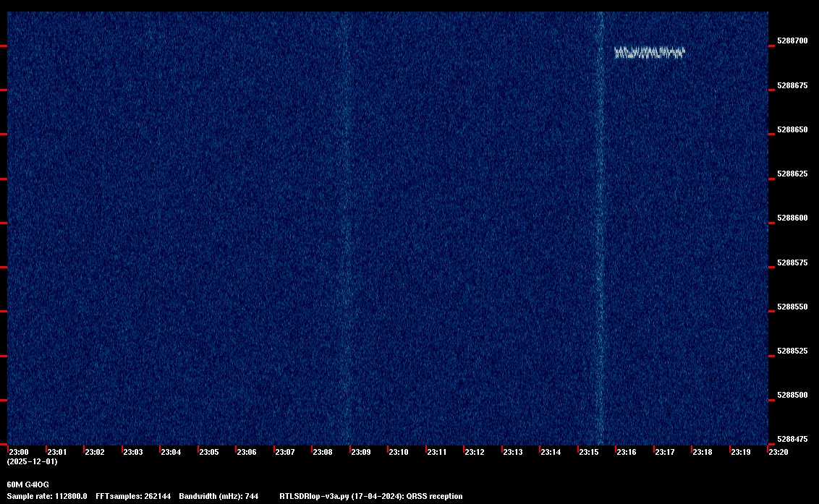Click the 23:11 time axis label
The width and height of the screenshot is (819, 504).
tap(437, 452)
